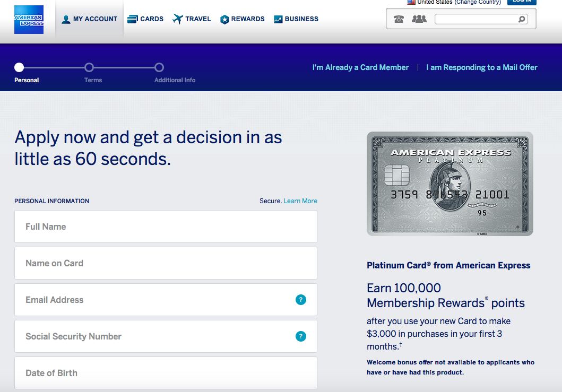Open the MY ACCOUNT menu
The image size is (562, 392).
(90, 19)
